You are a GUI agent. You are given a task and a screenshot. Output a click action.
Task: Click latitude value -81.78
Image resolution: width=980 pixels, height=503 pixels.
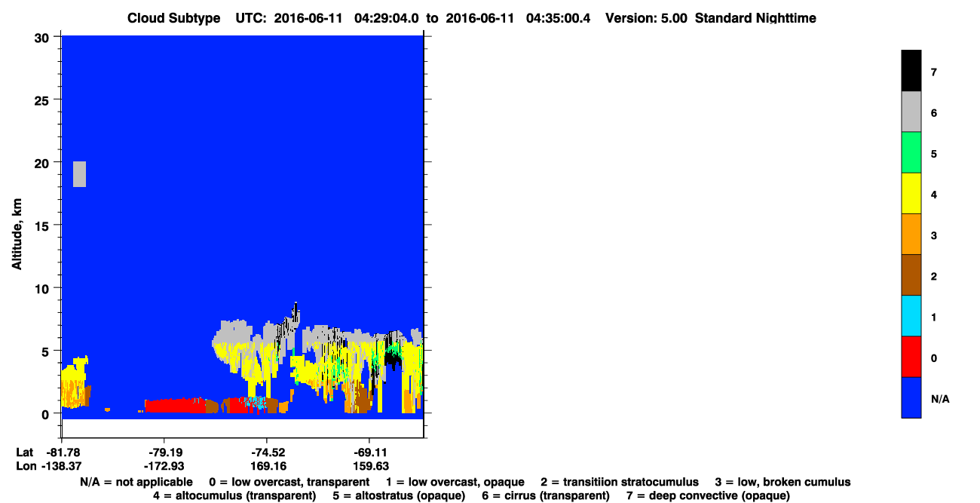tap(63, 452)
